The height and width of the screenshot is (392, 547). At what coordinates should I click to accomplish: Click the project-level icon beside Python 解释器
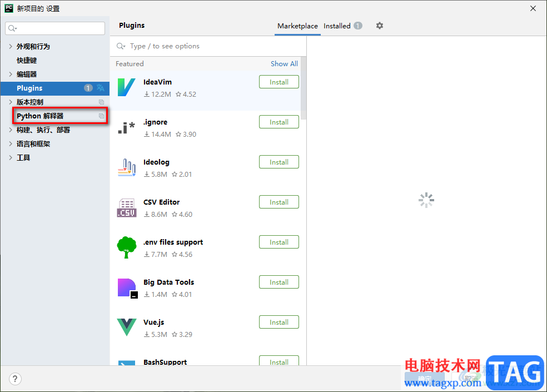pos(101,116)
